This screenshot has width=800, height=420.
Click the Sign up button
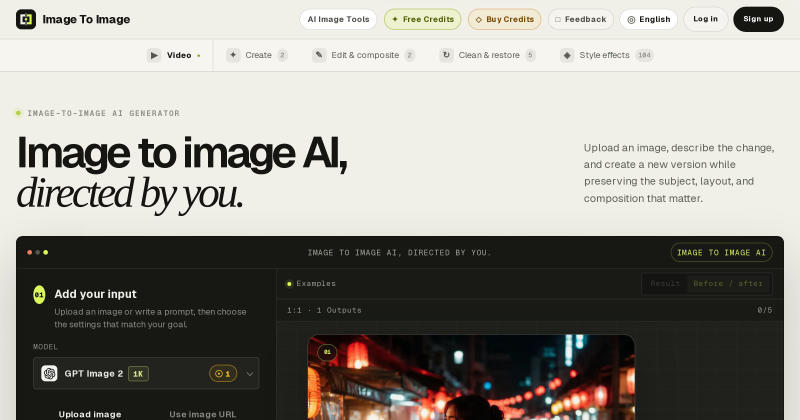pyautogui.click(x=758, y=19)
